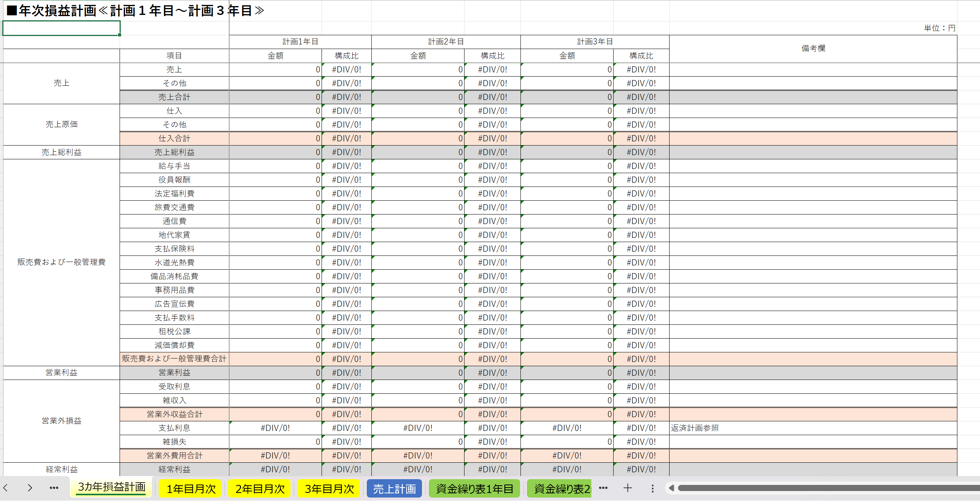Go to 売上計画 sheet tab
The height and width of the screenshot is (501, 980).
(394, 489)
